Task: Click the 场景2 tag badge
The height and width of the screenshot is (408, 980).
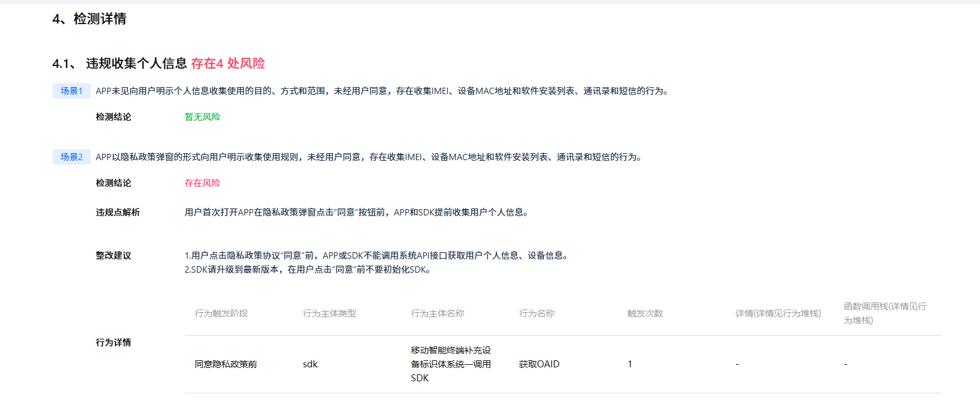Action: [x=71, y=157]
